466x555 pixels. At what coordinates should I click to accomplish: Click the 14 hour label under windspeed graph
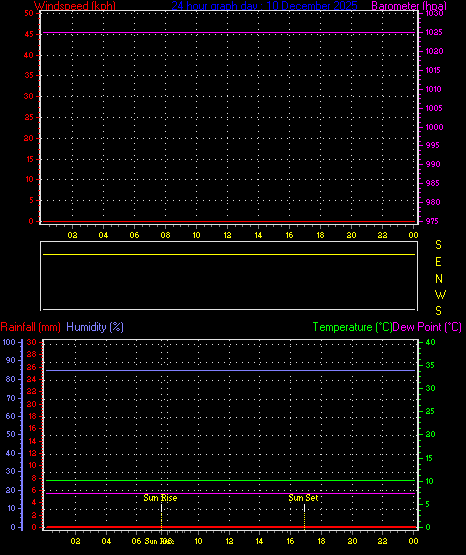click(258, 235)
